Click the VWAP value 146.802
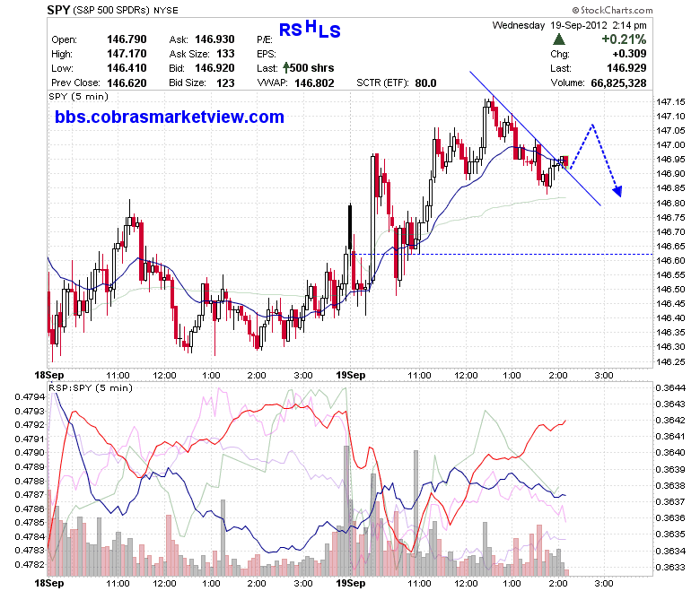This screenshot has height=591, width=700. 314,83
